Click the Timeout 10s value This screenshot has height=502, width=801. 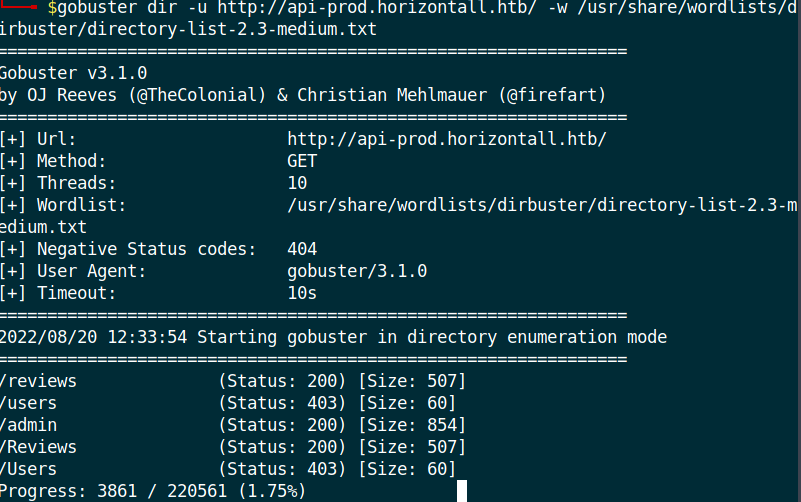(x=302, y=293)
